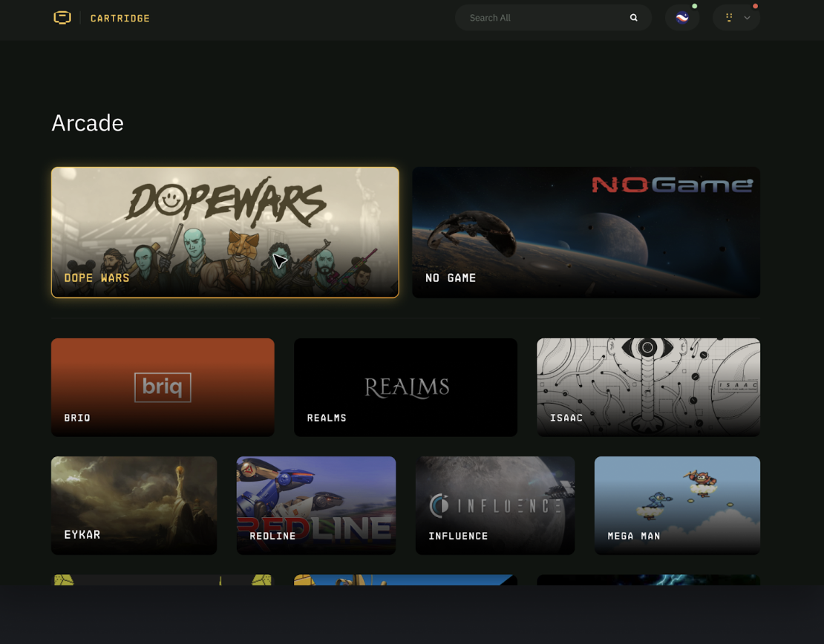
Task: Click the Cartridge logo icon
Action: coord(62,18)
